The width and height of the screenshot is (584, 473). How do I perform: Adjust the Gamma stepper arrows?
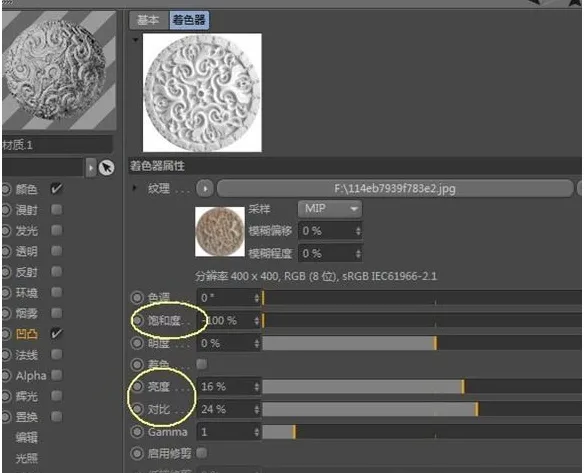coord(257,432)
